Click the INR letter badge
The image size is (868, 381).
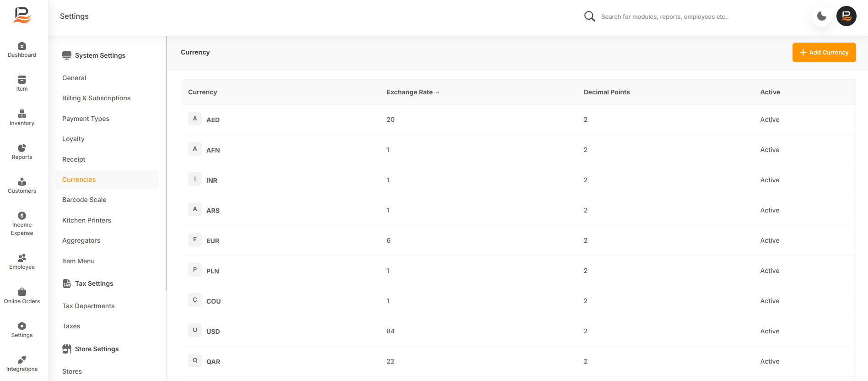point(195,179)
